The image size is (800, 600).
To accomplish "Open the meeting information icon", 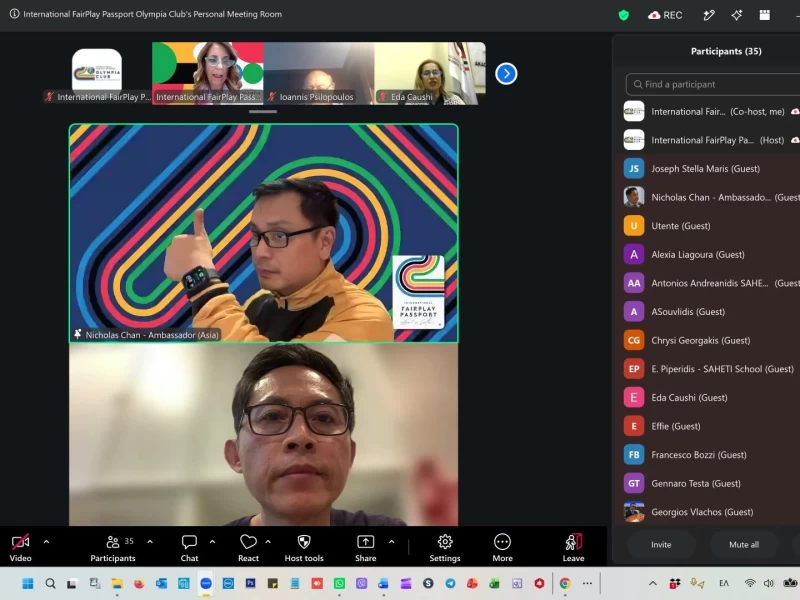I will point(14,14).
